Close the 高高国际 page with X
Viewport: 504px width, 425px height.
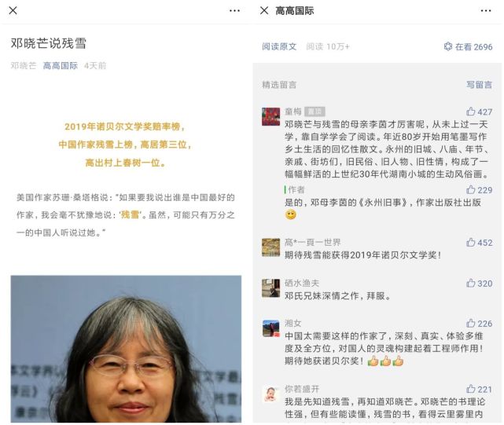pyautogui.click(x=264, y=10)
